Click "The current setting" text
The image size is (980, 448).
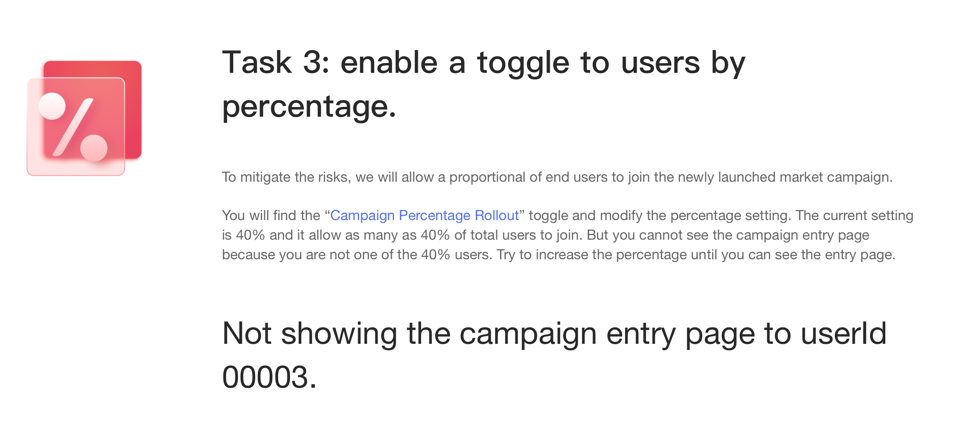(854, 215)
